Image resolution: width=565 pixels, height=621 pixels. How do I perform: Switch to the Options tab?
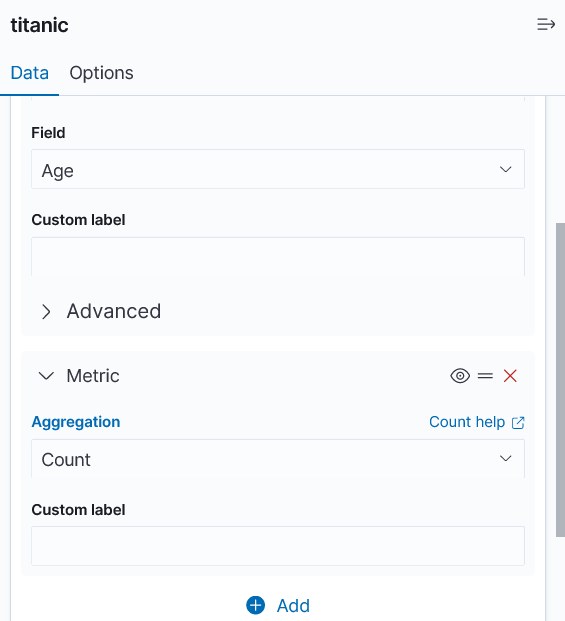(x=101, y=73)
